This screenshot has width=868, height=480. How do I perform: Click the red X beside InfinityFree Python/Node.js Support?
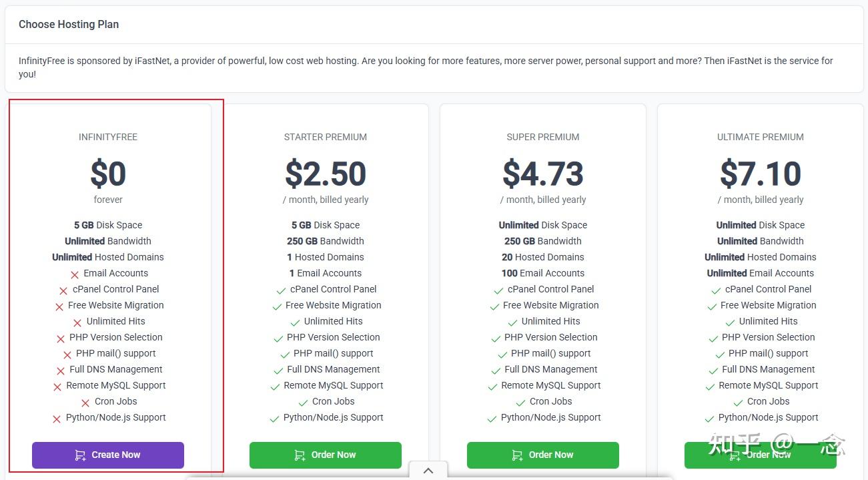(57, 419)
